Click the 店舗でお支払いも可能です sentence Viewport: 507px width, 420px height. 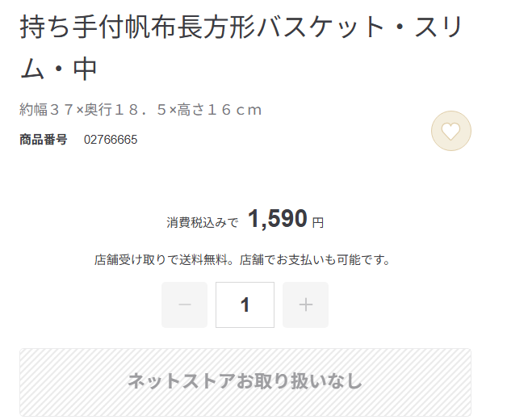(x=315, y=260)
